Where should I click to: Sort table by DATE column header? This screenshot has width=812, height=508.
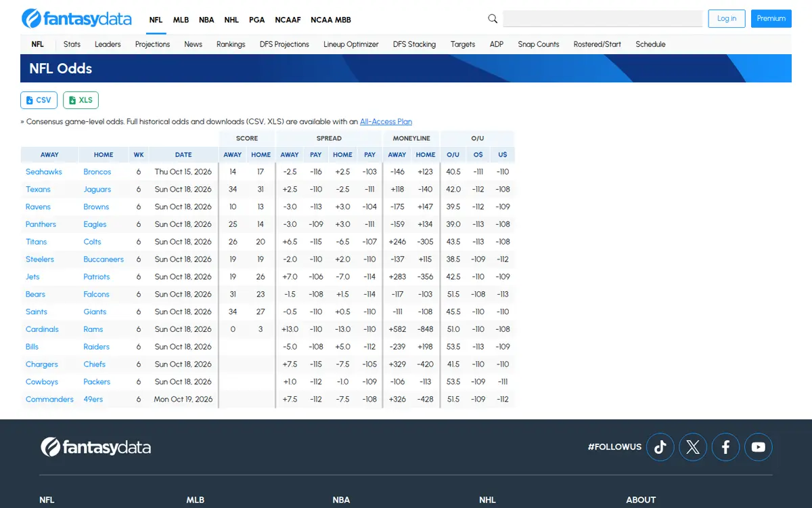pyautogui.click(x=183, y=154)
